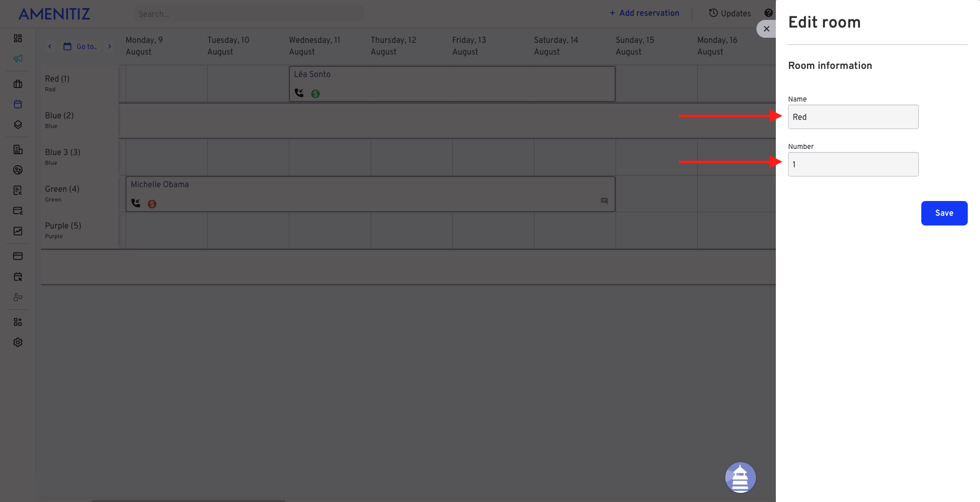Click green payment icon on Léa Sonto booking
The width and height of the screenshot is (980, 502).
point(315,94)
